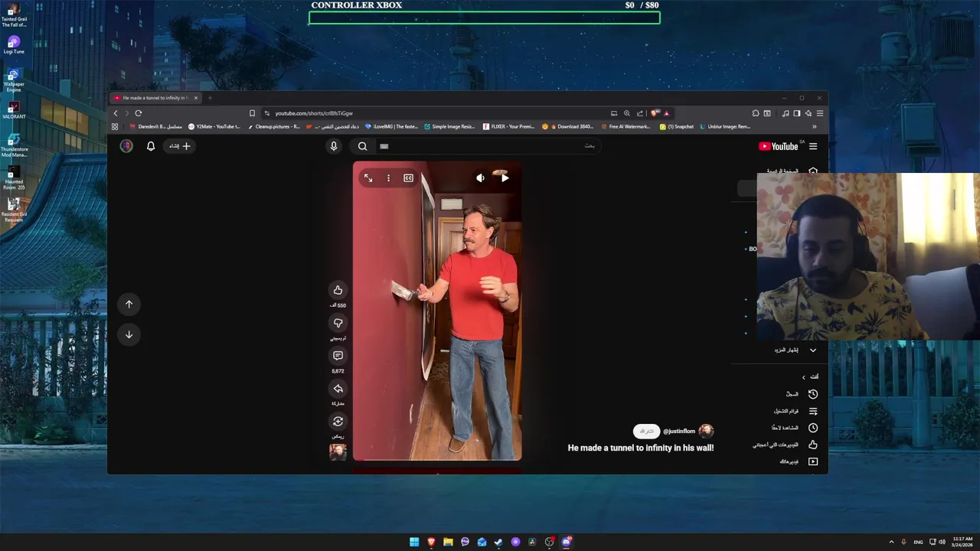Open the You section chevron

(803, 377)
